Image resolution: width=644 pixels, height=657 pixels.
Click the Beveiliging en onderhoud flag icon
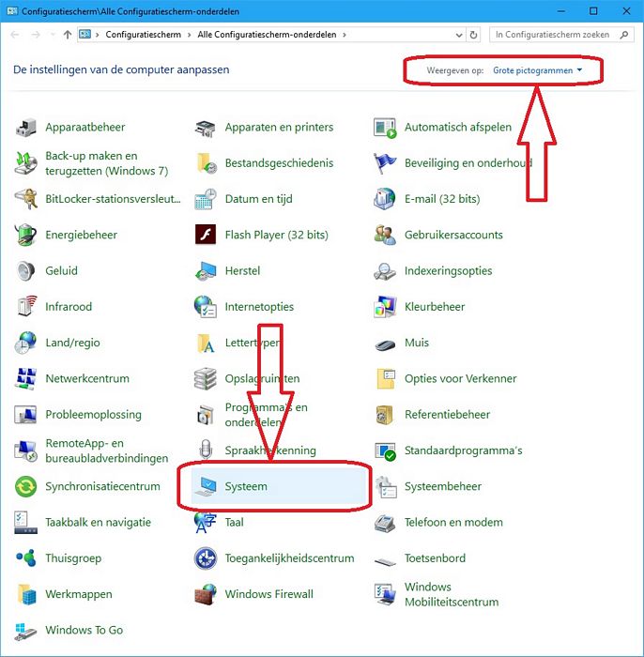coord(385,163)
